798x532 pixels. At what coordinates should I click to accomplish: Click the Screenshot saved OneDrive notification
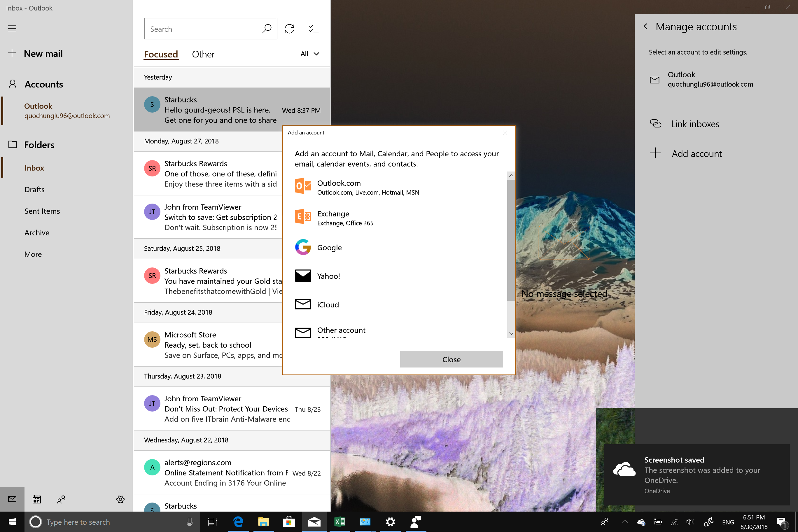[697, 475]
